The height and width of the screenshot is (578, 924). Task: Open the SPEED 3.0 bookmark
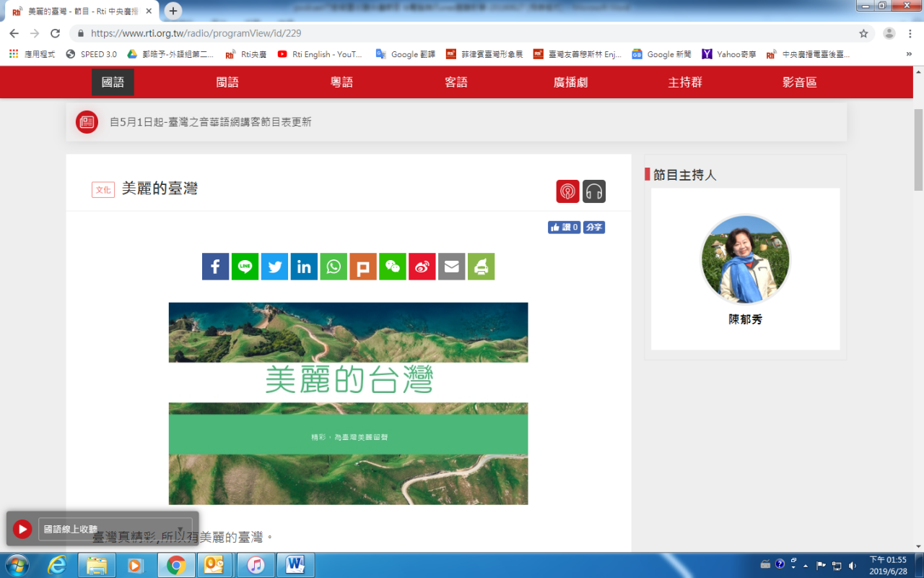point(91,54)
